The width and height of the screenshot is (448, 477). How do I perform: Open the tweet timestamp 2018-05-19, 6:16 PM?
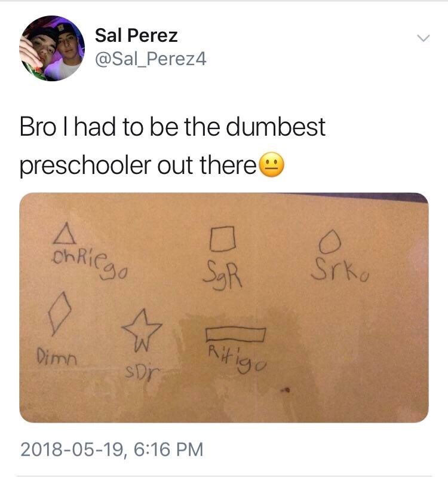pos(112,450)
